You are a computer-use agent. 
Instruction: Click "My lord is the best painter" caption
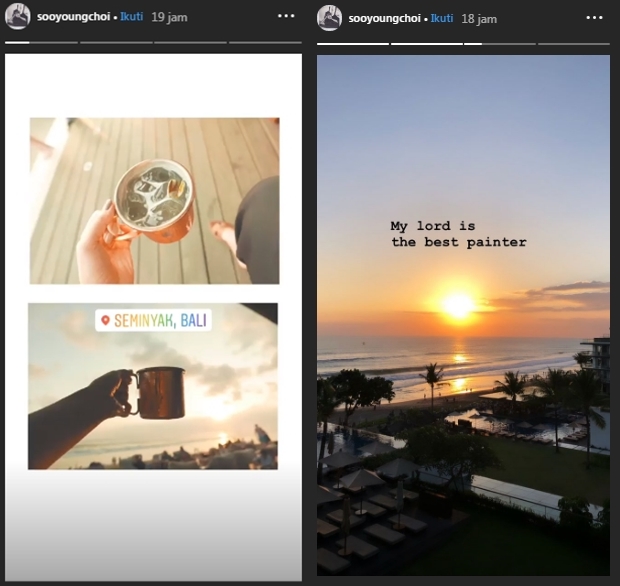pyautogui.click(x=458, y=234)
